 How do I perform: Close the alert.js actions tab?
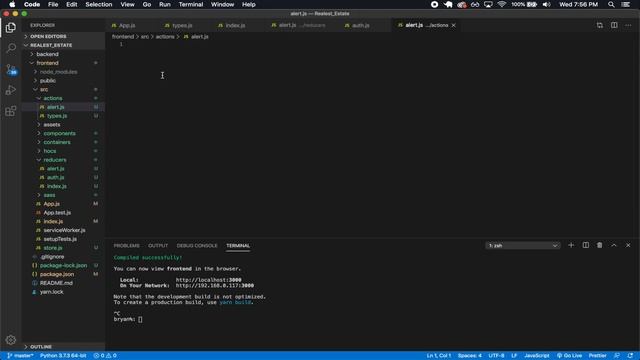click(453, 25)
